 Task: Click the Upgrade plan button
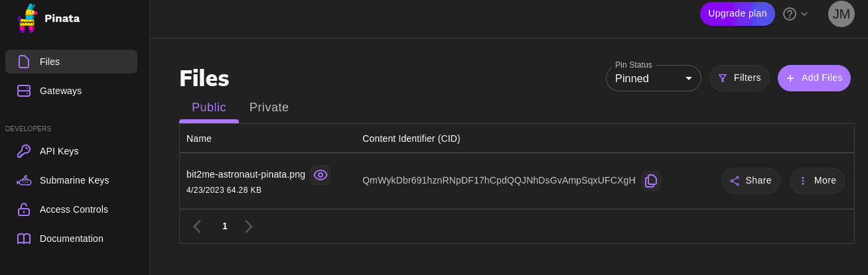click(x=737, y=13)
